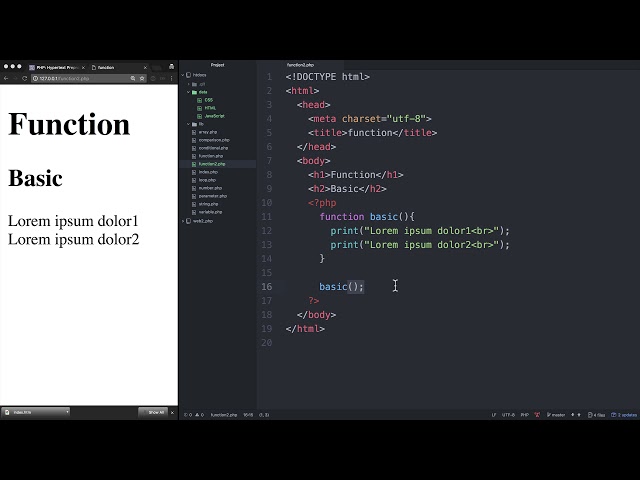Click the red linter icon in status bar
Image resolution: width=640 pixels, height=480 pixels.
pos(537,415)
